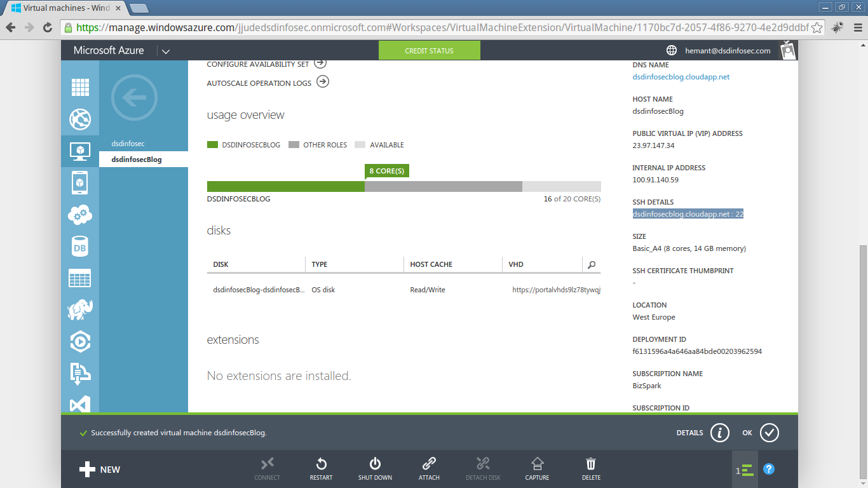The height and width of the screenshot is (488, 868).
Task: Go back using large circular arrow
Action: click(x=133, y=97)
